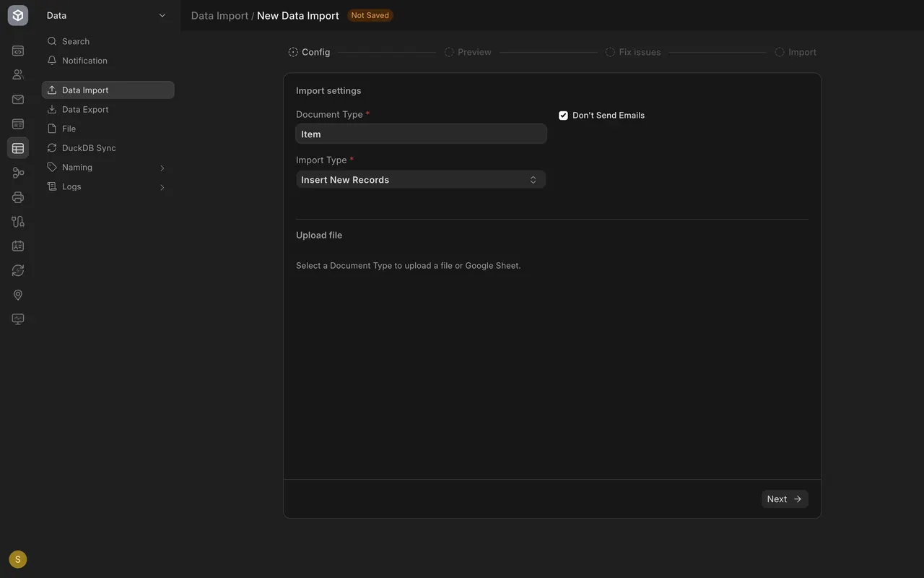Screen dimensions: 924x578
Task: Expand the Naming submenu chevron
Action: [162, 168]
